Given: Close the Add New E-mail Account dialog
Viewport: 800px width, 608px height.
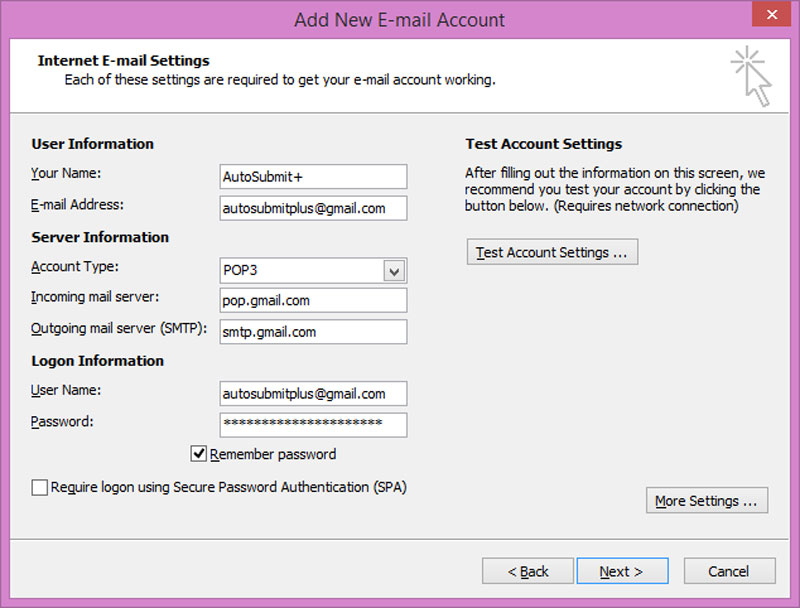Looking at the screenshot, I should (772, 14).
